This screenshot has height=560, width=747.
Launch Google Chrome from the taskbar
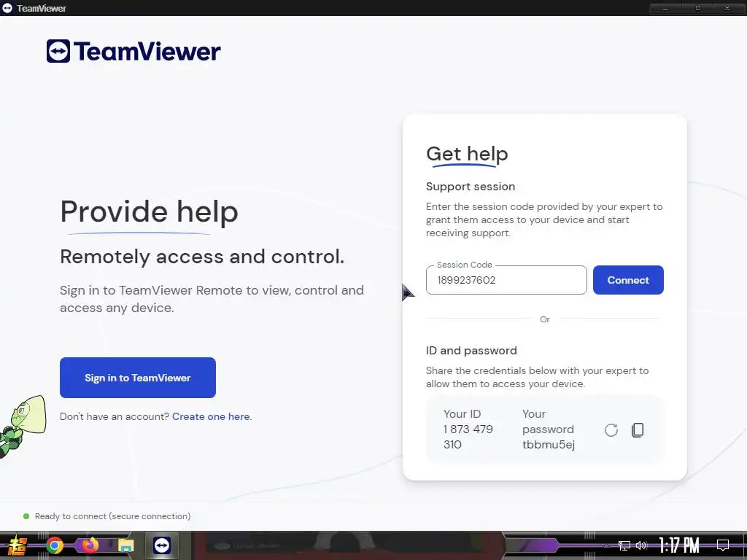click(55, 545)
